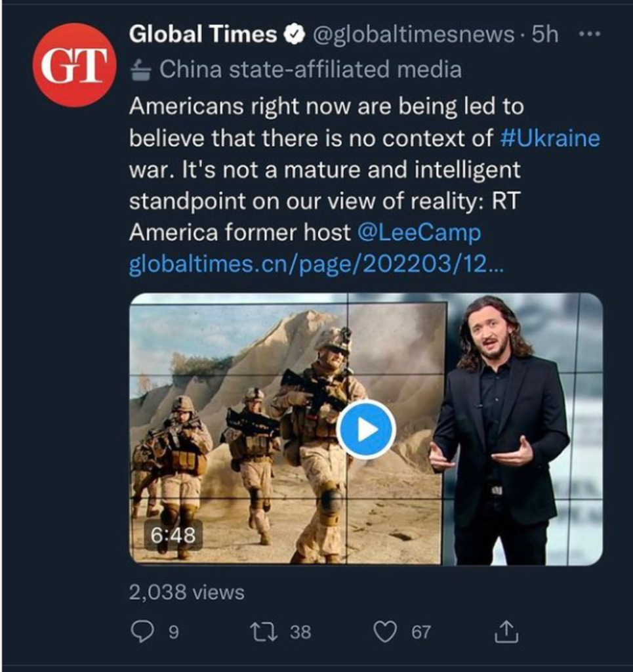Open the red GT profile avatar

tap(75, 65)
